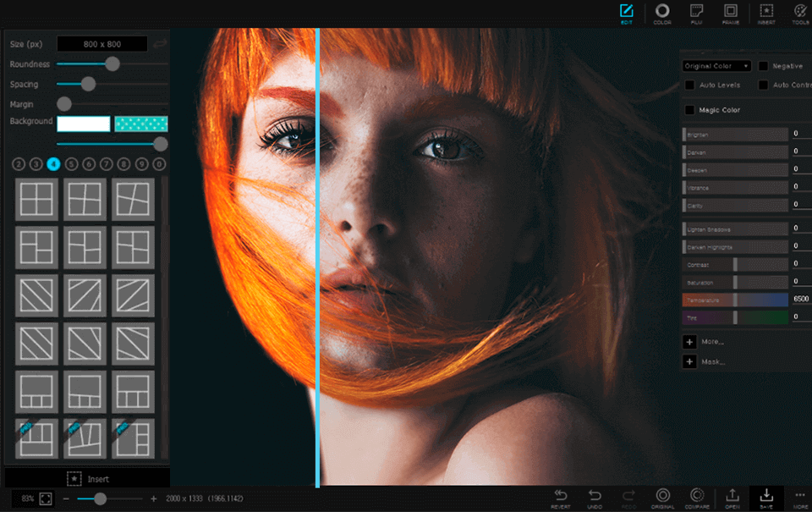Viewport: 812px width, 512px height.
Task: Select the 7-photo layout count circle
Action: tap(107, 164)
